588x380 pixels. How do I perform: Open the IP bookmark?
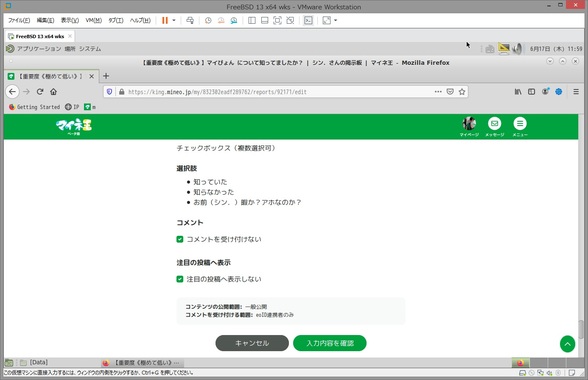[x=72, y=107]
